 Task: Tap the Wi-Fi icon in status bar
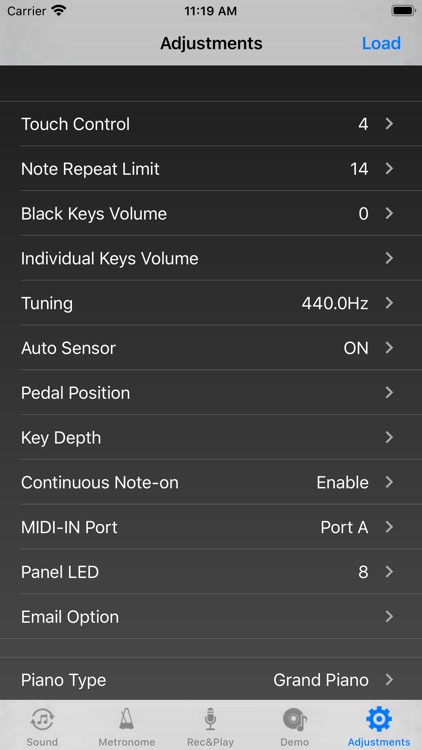click(59, 11)
